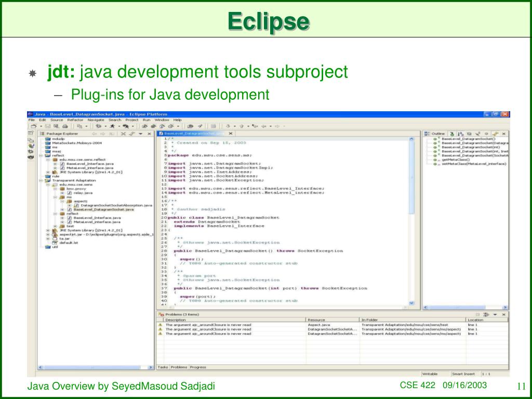
Task: Click the External Tools toolbar icon
Action: click(126, 126)
